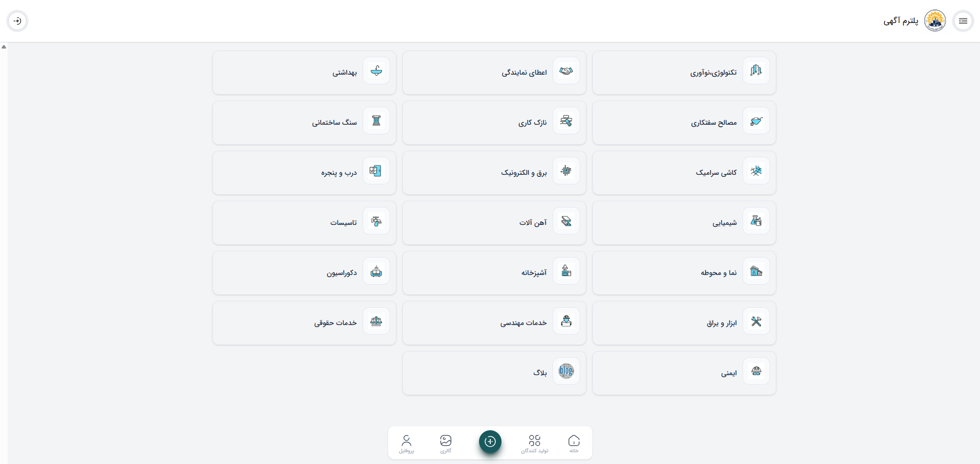Click the platform logo emblem

click(x=935, y=21)
